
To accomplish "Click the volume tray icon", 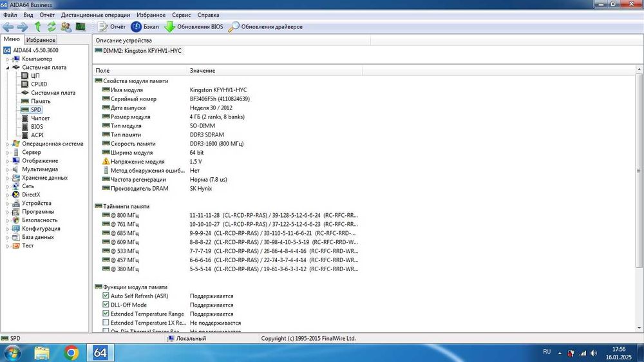I will [594, 353].
